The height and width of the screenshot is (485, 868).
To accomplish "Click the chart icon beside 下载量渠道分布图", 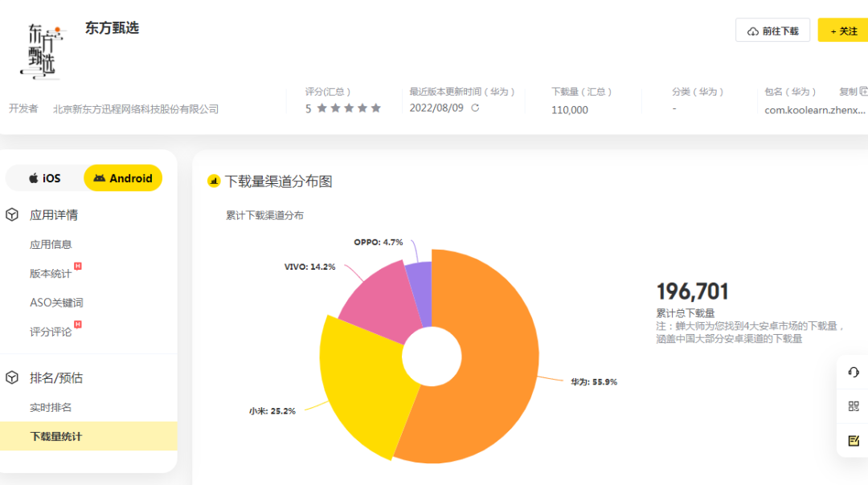I will pyautogui.click(x=214, y=181).
